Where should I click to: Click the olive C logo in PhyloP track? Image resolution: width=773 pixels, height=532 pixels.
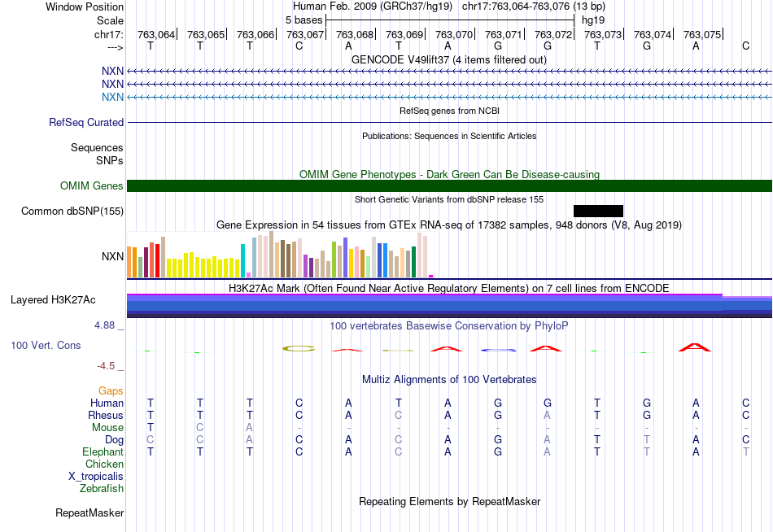[x=299, y=349]
